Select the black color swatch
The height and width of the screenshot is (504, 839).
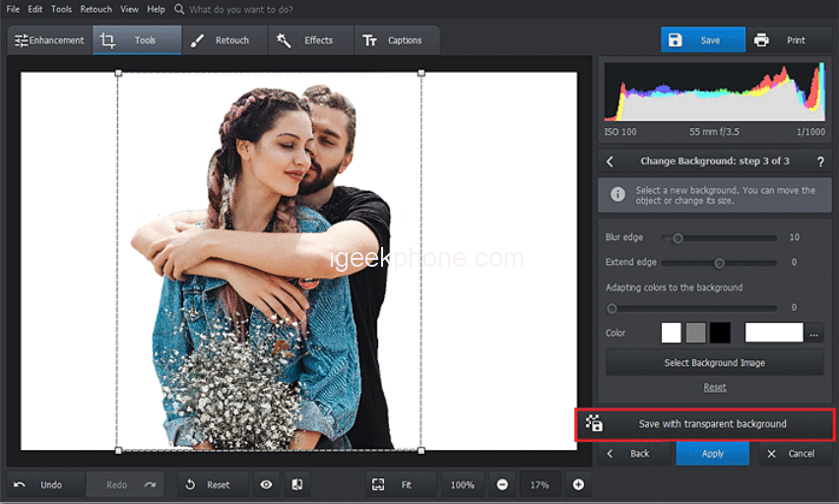tap(721, 333)
